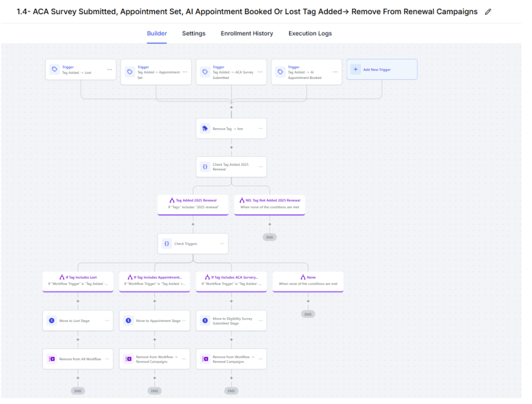Select the None branch card

pyautogui.click(x=308, y=281)
